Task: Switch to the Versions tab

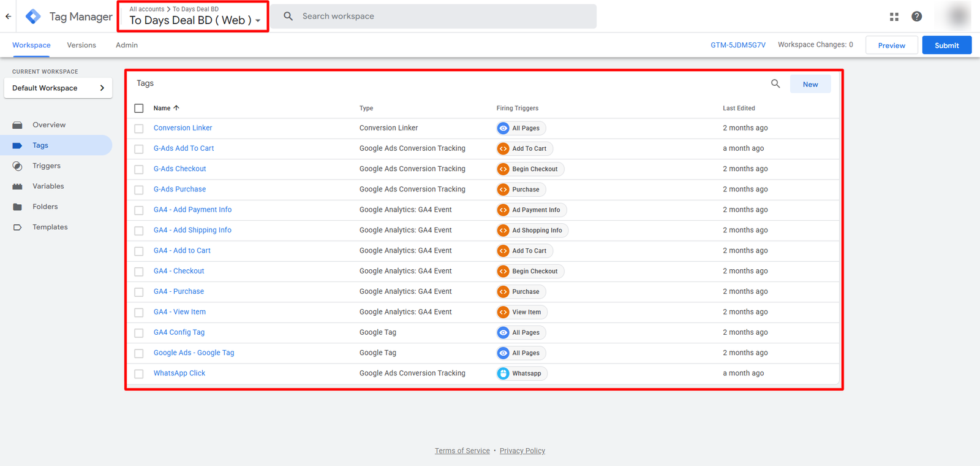Action: (x=81, y=45)
